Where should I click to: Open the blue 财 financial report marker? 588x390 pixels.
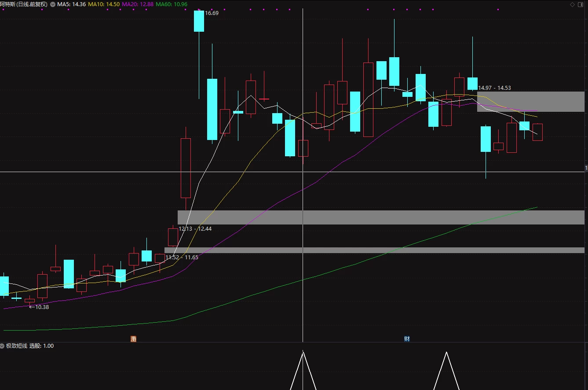(x=407, y=338)
